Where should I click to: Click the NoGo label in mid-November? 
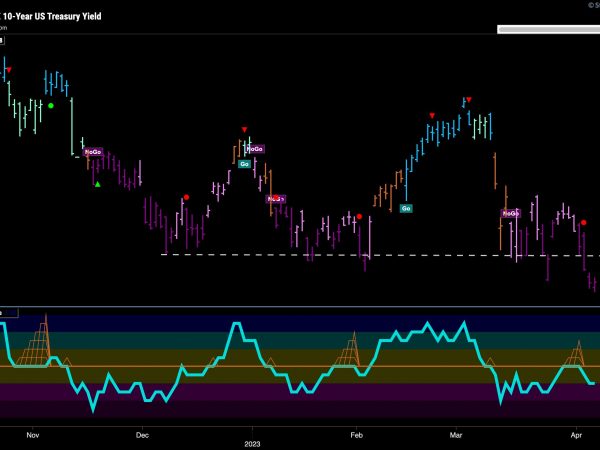[x=93, y=152]
